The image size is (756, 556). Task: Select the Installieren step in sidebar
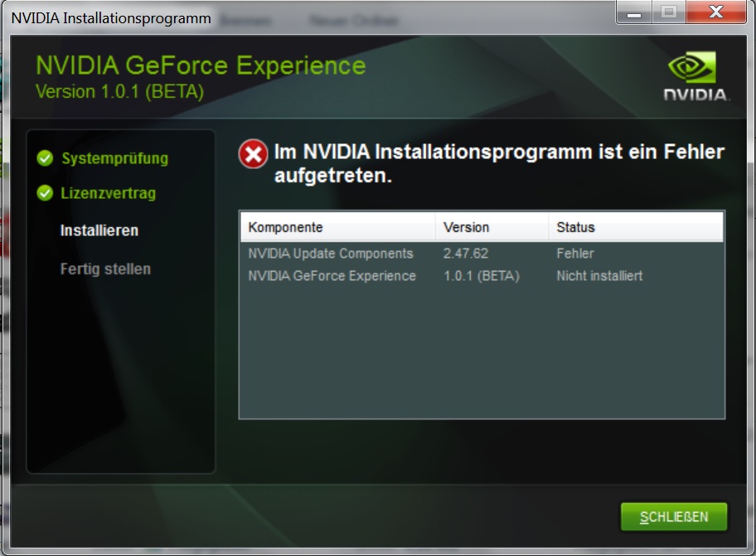point(99,230)
